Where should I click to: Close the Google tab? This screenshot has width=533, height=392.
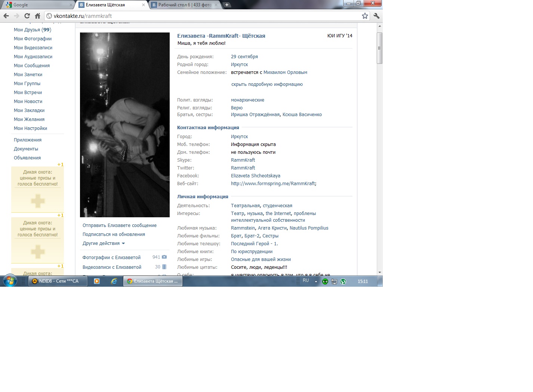click(71, 5)
